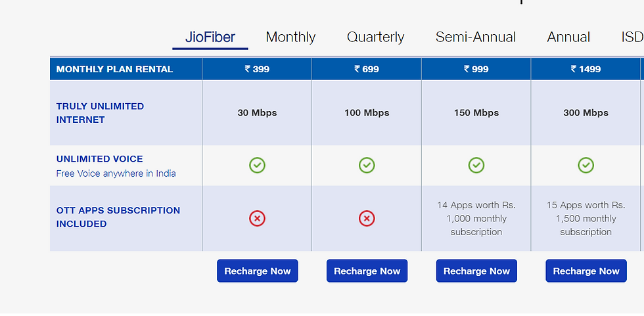Show the Annual plans tab
Viewport: 644px width, 316px height.
pos(568,37)
